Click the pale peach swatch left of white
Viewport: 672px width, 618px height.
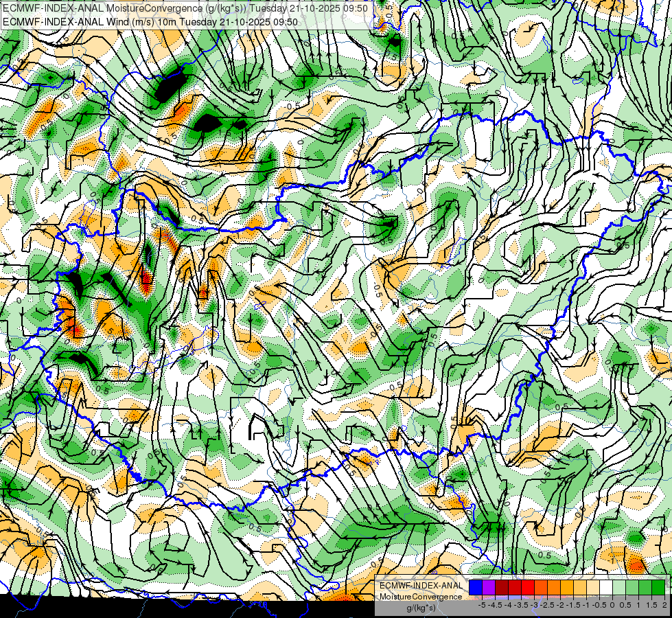tap(593, 588)
